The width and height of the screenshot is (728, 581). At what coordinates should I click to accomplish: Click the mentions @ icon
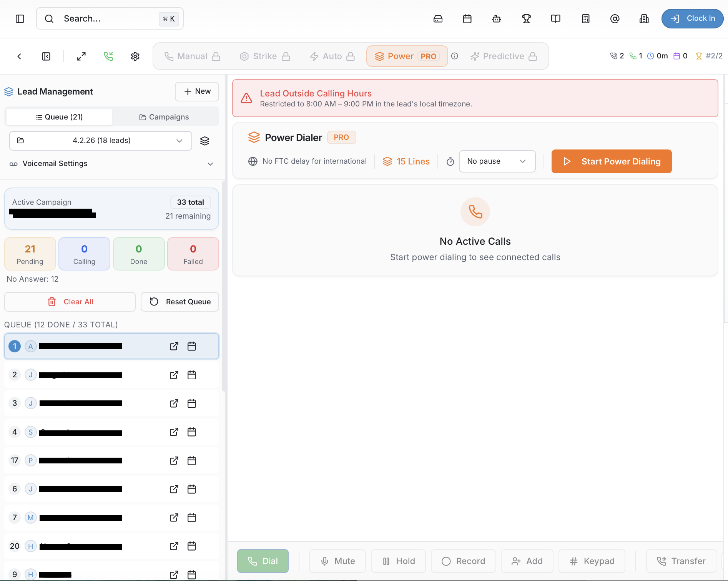pyautogui.click(x=614, y=18)
